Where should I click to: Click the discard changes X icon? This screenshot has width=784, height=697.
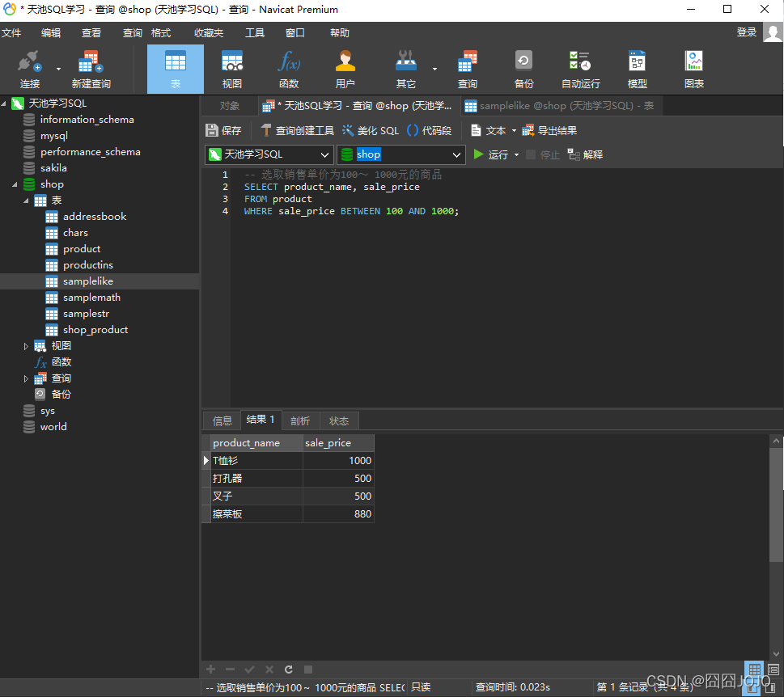pyautogui.click(x=269, y=669)
